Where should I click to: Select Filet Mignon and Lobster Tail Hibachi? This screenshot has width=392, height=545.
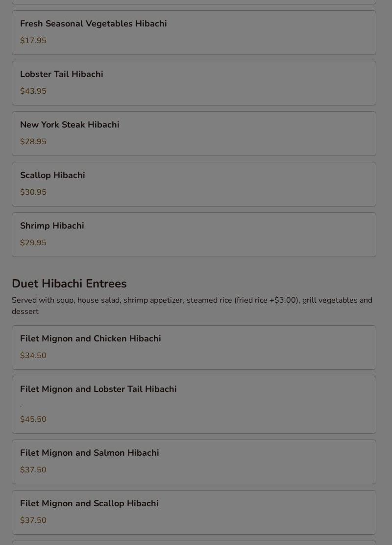point(98,389)
